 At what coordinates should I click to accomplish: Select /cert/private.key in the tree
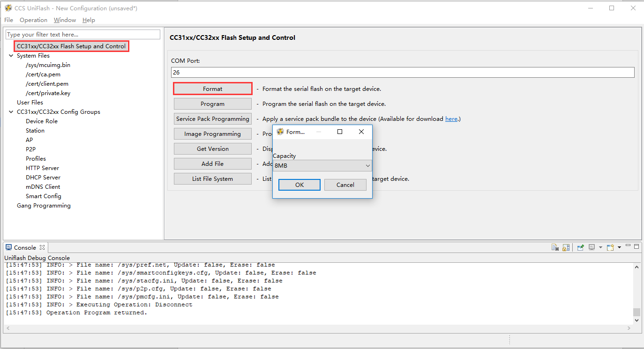48,93
